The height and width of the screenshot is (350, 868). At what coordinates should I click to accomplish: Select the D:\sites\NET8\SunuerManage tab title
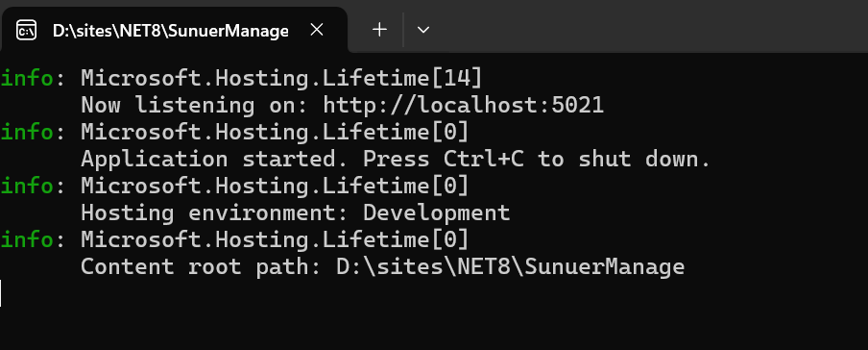point(170,31)
